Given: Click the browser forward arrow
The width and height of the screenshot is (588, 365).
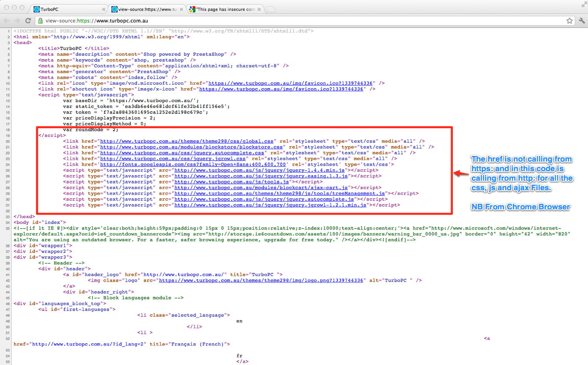Looking at the screenshot, I should tap(17, 20).
